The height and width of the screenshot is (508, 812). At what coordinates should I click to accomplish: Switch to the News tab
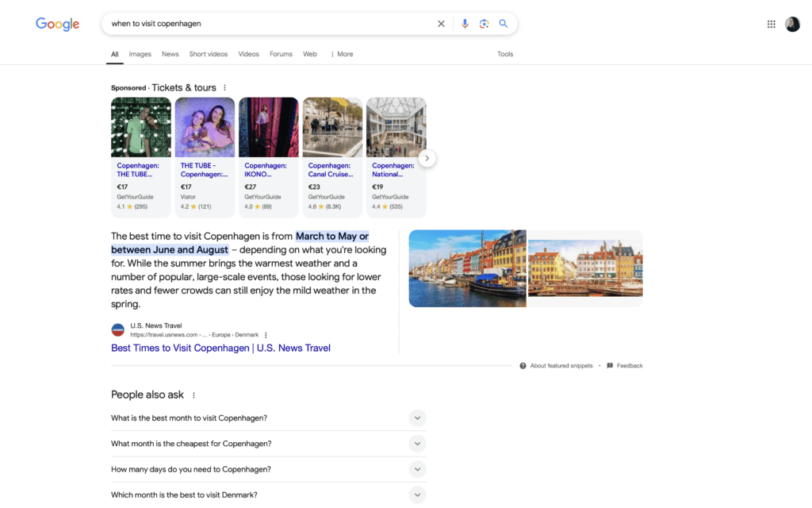point(170,54)
